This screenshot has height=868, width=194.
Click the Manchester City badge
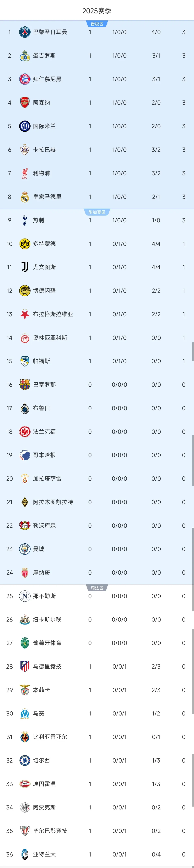pos(25,549)
